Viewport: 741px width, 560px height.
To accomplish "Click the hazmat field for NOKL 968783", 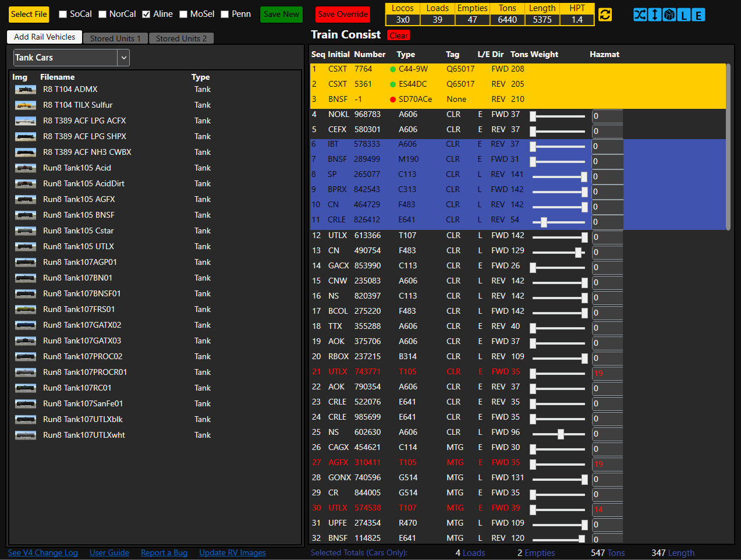I will point(607,116).
